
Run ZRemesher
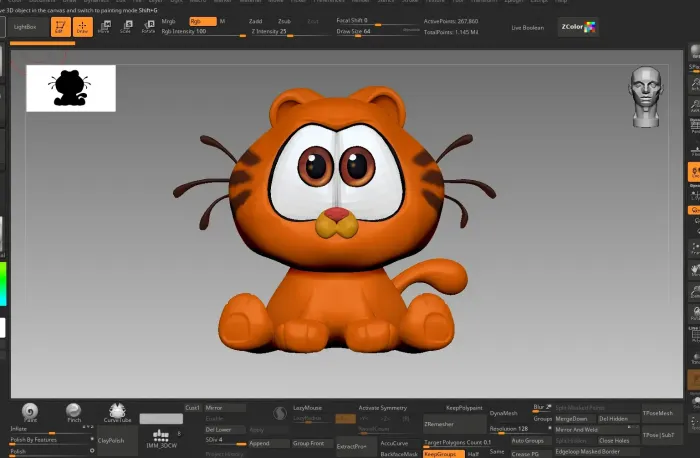[x=454, y=425]
